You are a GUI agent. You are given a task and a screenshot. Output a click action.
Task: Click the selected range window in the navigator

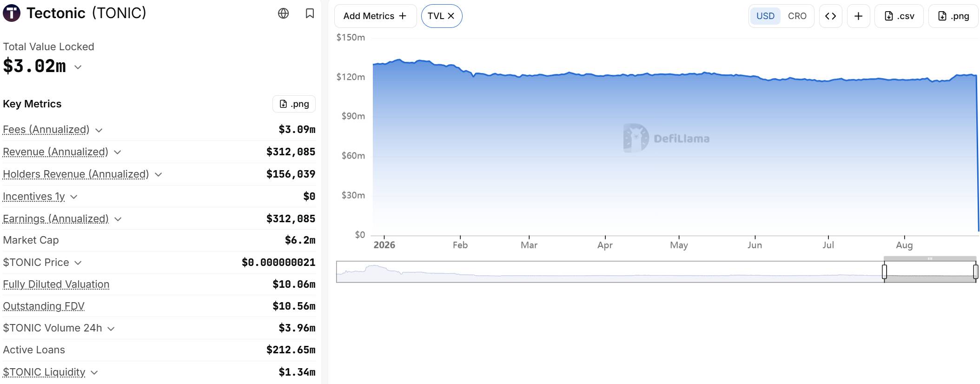(x=930, y=271)
